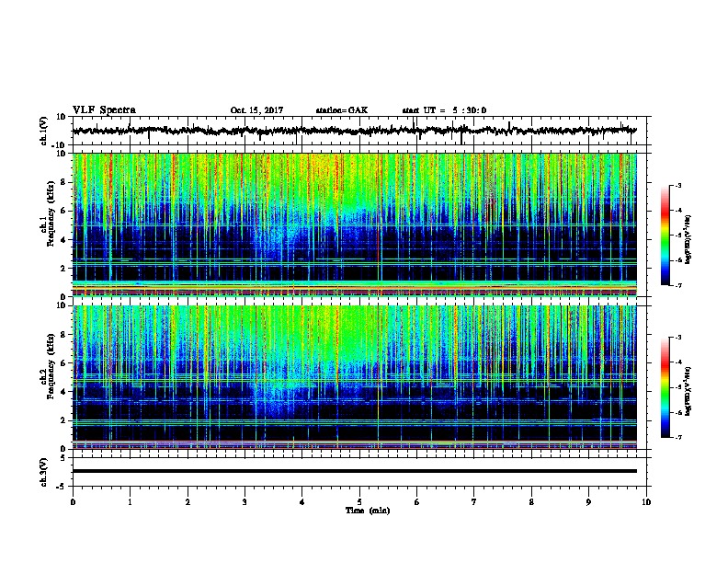
Task: Click the time axis tick label "1"
Action: [130, 502]
